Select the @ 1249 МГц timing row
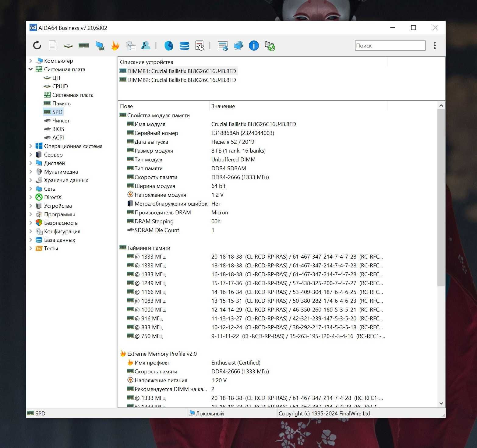This screenshot has width=477, height=448. point(252,283)
